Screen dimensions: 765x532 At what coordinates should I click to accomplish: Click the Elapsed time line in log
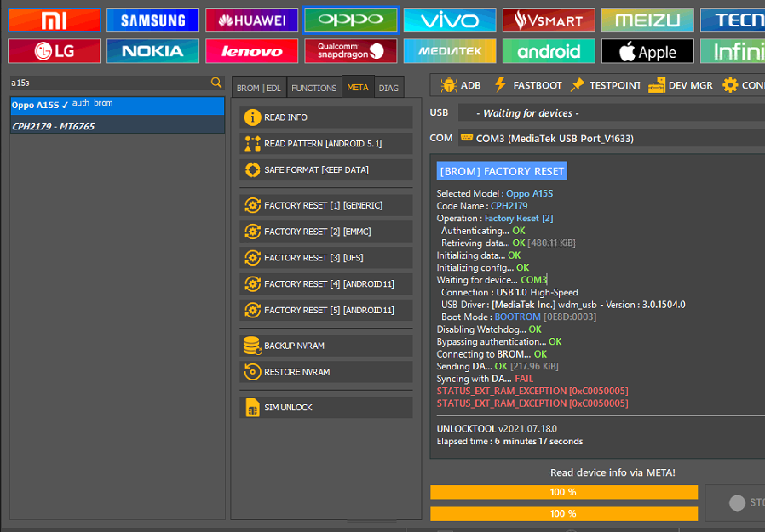(x=509, y=441)
